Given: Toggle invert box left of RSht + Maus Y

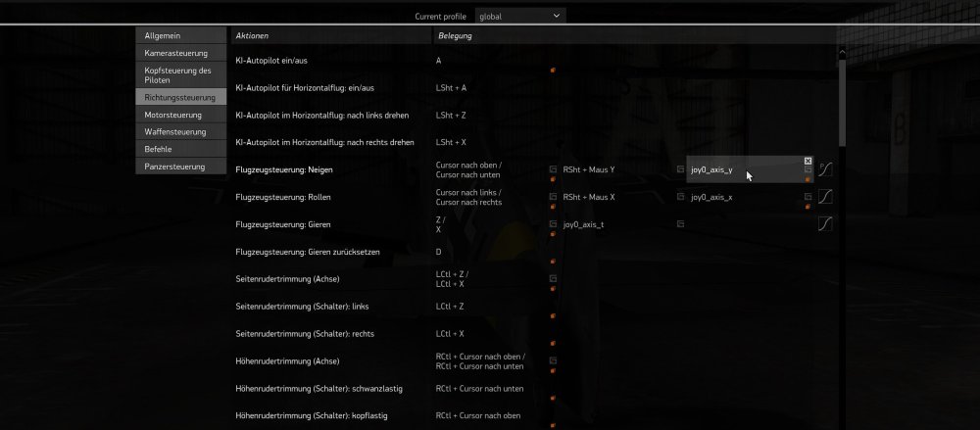Looking at the screenshot, I should click(x=553, y=169).
